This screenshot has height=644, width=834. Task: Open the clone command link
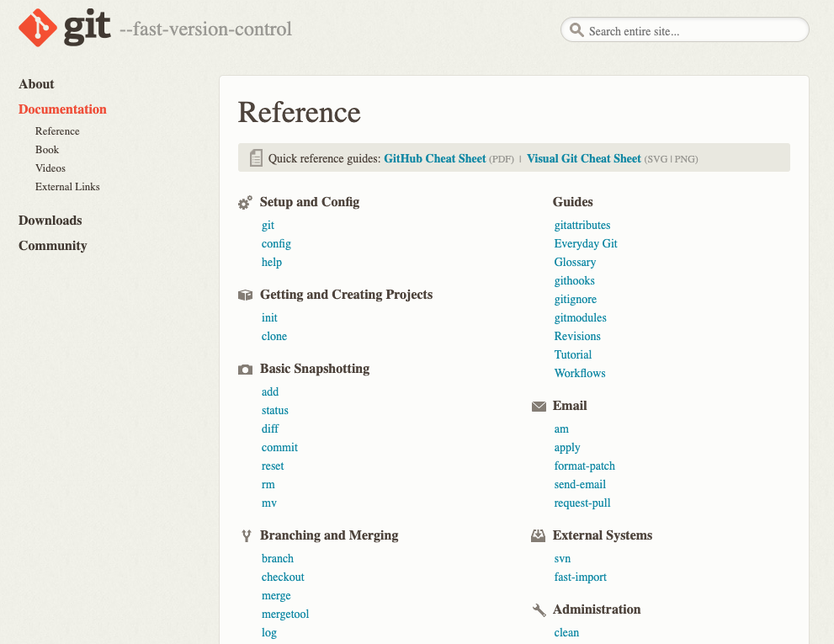pos(274,337)
